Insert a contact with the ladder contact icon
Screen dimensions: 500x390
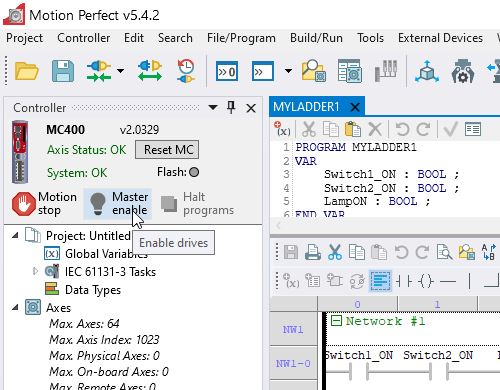coord(404,281)
